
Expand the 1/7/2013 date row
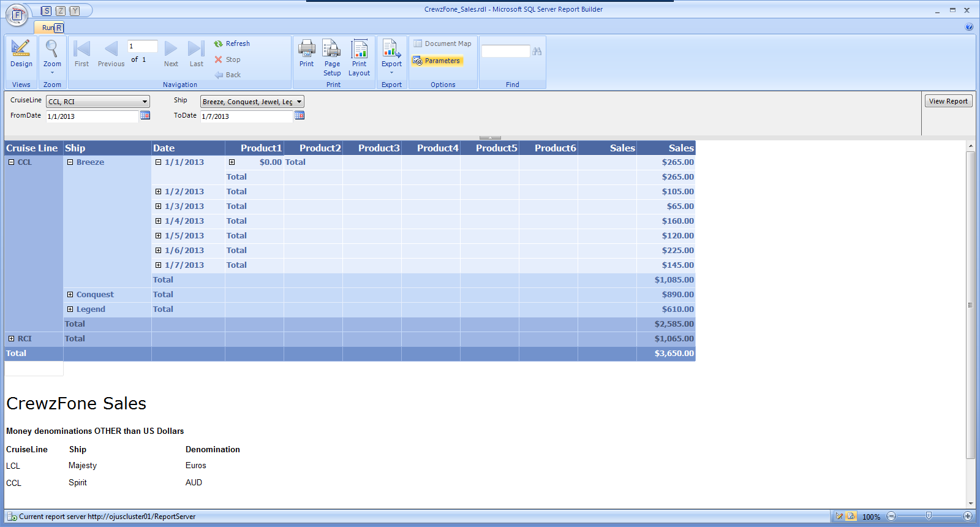click(x=158, y=265)
